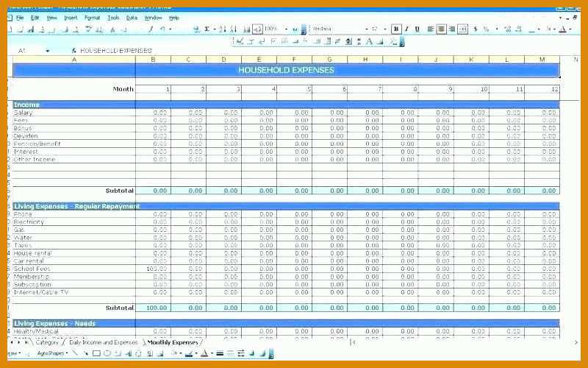Select the Salary row label cell
Viewport: 588px width, 368px height.
74,113
